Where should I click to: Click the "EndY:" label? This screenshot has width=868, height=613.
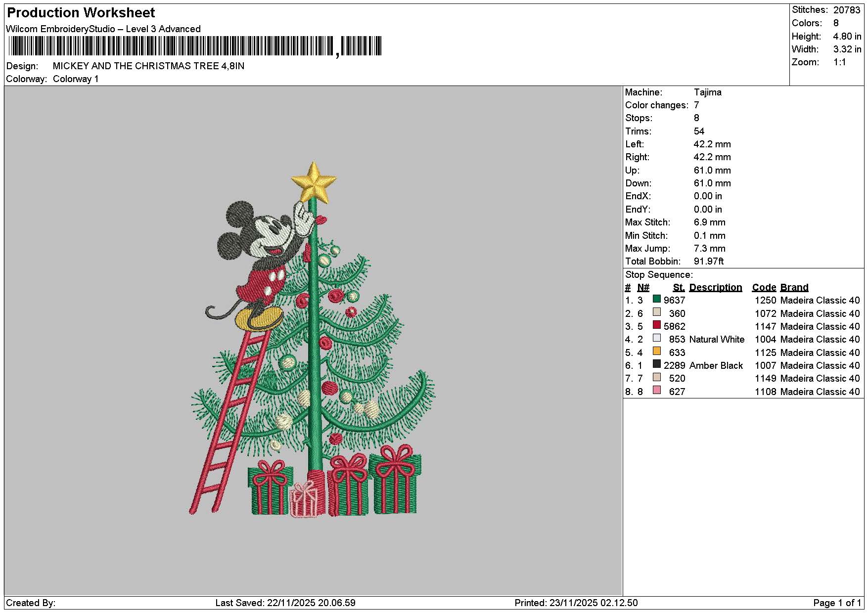pos(639,210)
